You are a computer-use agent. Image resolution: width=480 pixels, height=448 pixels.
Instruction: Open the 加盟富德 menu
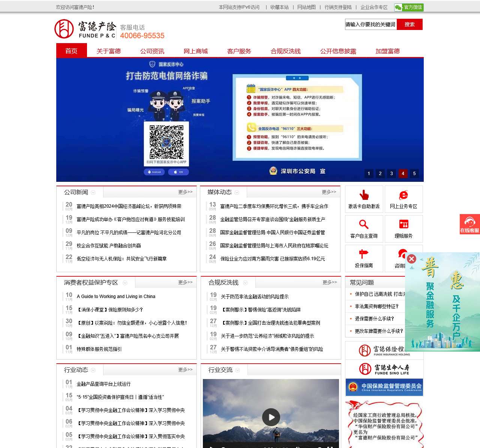click(x=388, y=51)
